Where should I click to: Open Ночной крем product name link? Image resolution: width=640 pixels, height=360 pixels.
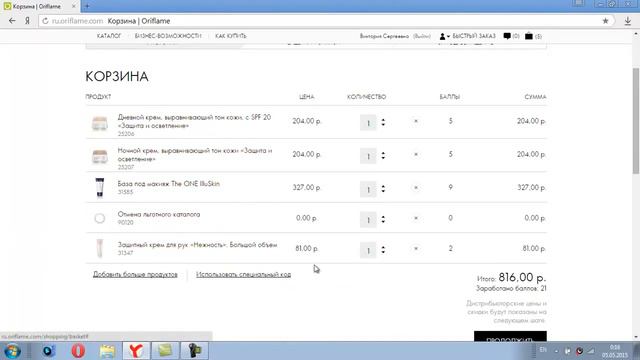click(195, 155)
